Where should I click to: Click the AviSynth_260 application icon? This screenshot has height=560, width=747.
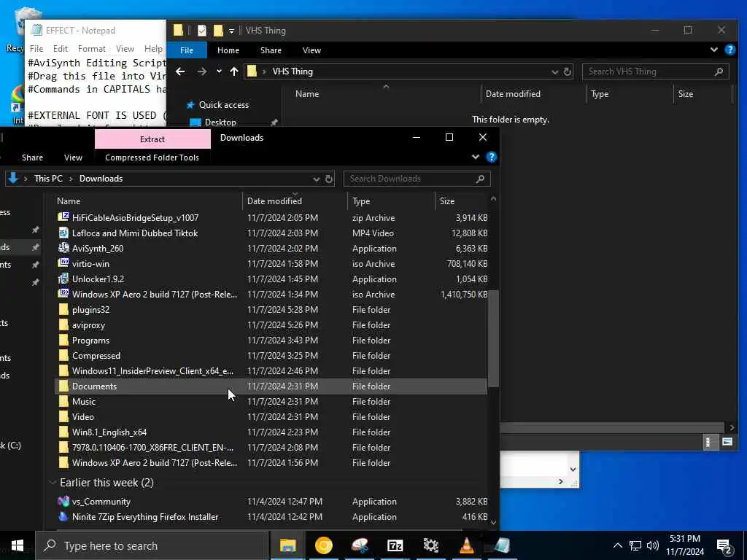click(x=63, y=248)
